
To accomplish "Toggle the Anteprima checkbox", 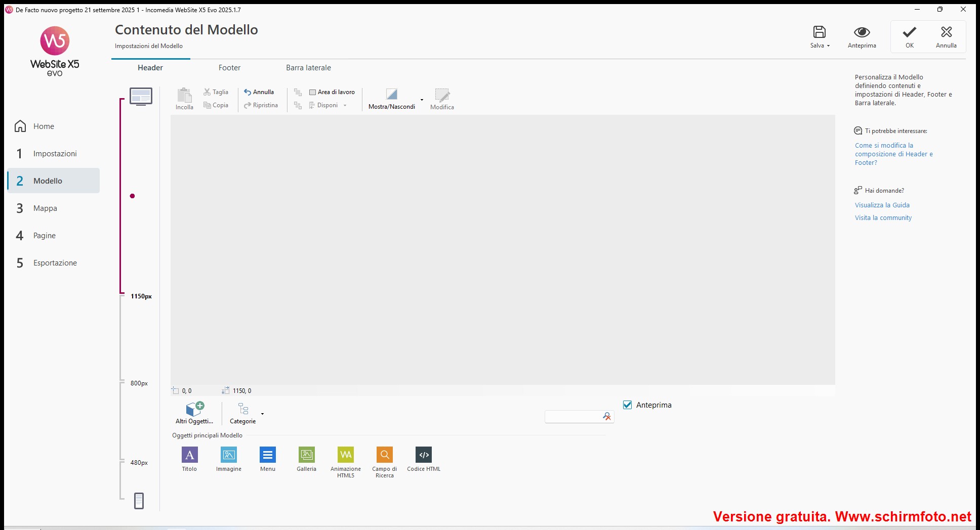I will click(628, 405).
